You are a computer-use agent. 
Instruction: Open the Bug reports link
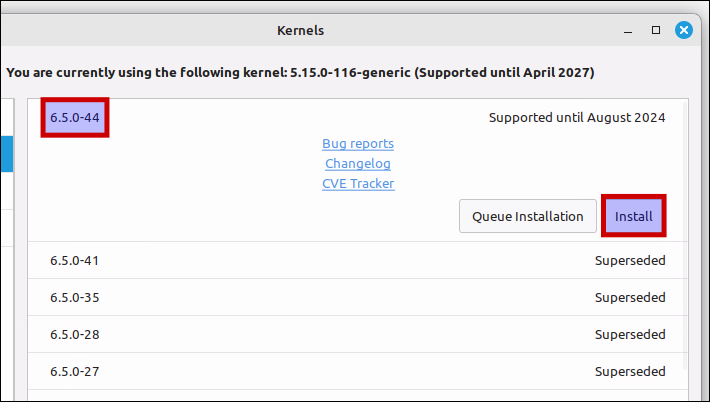point(358,144)
